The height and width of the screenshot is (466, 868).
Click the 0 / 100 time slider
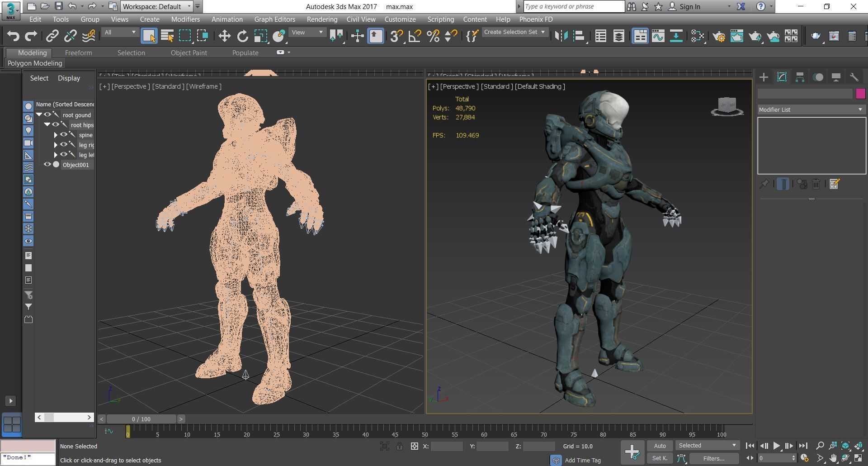[x=142, y=419]
